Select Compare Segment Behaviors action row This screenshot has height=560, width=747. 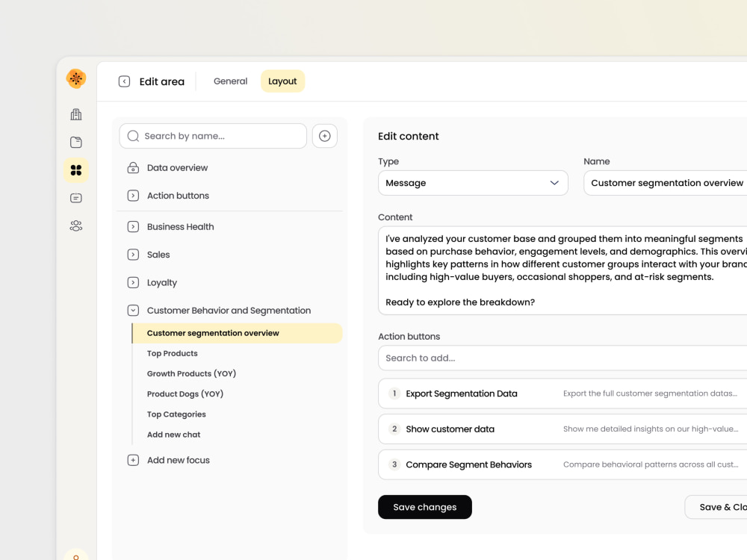tap(562, 464)
